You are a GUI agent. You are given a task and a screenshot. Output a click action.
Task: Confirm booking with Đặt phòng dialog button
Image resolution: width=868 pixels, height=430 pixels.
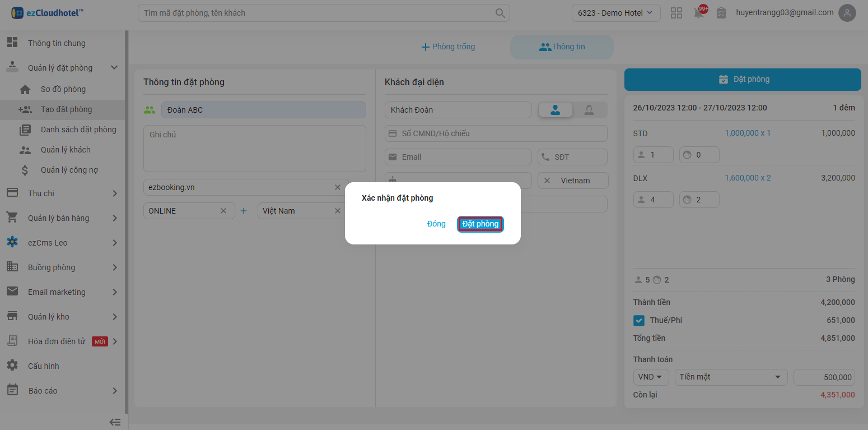pos(480,224)
